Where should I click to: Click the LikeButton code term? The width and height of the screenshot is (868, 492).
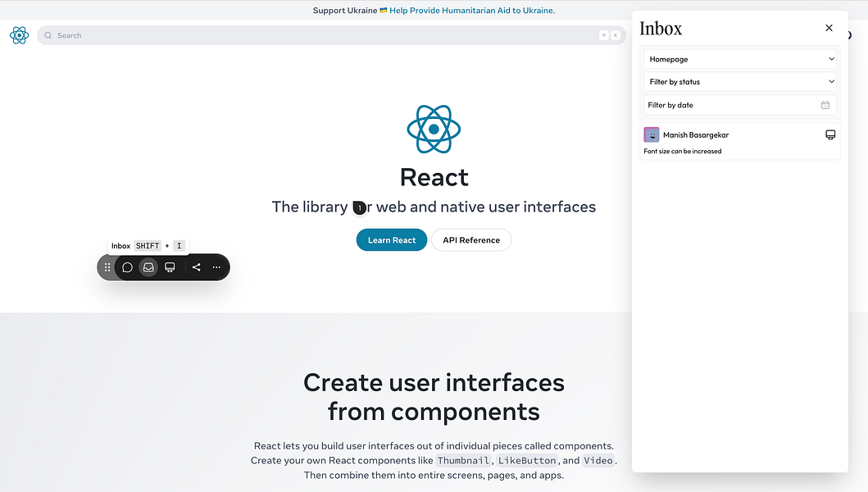[x=527, y=460]
